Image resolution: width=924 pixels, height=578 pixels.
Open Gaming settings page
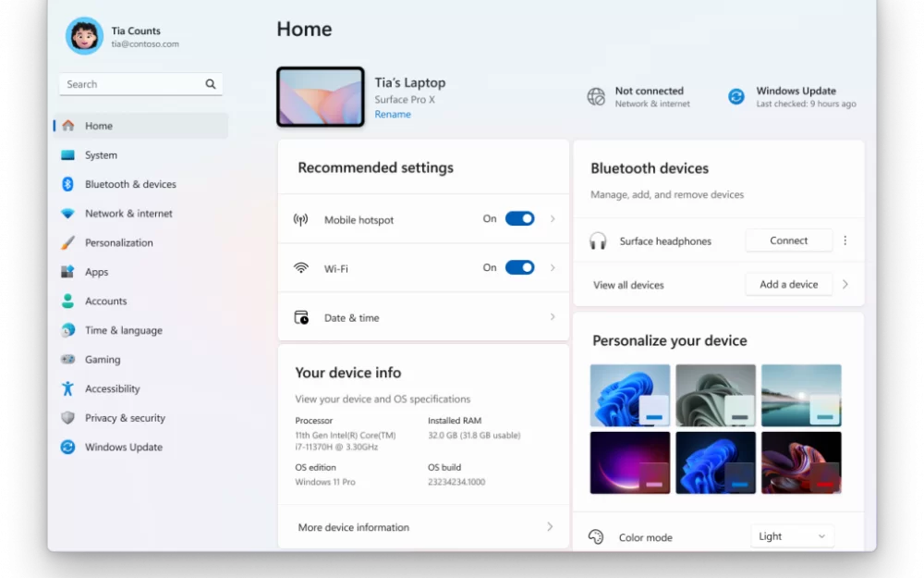pos(140,359)
